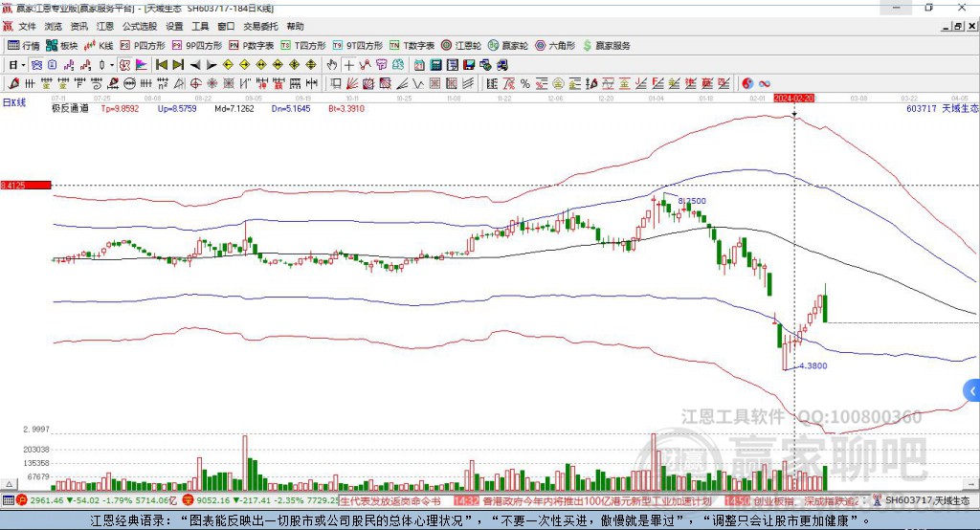Open the 六角形 hexagon tool
This screenshot has height=530, width=980.
(x=555, y=46)
